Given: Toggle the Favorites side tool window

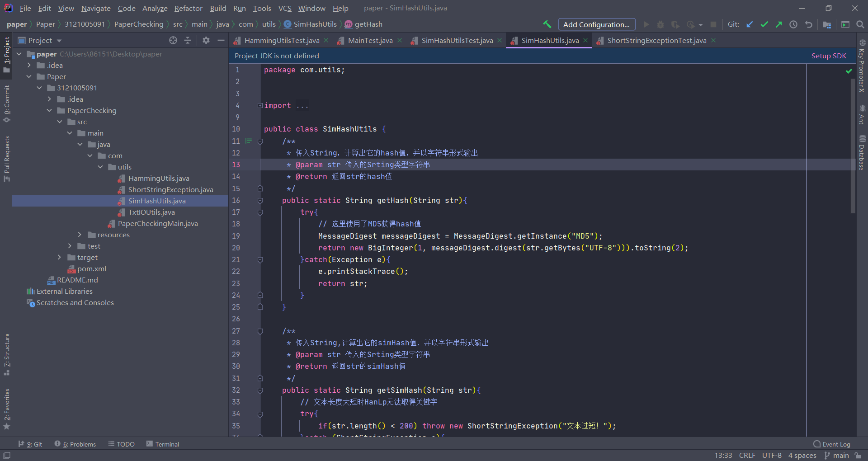Looking at the screenshot, I should [x=6, y=409].
